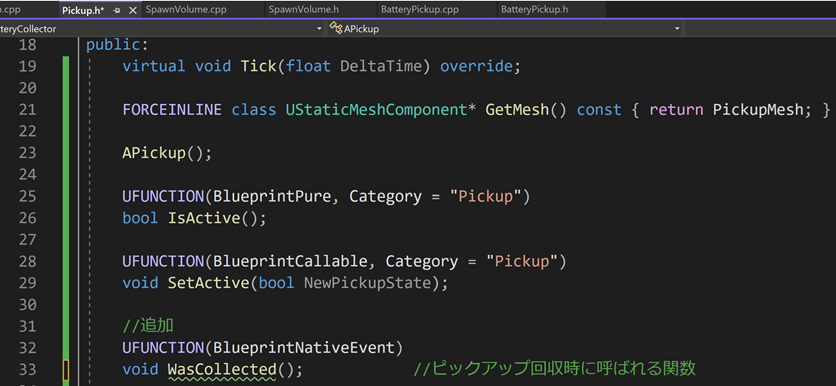Click the 'BlueprintNativeEvent' specifier
Screen dimensions: 836x386
coord(303,348)
